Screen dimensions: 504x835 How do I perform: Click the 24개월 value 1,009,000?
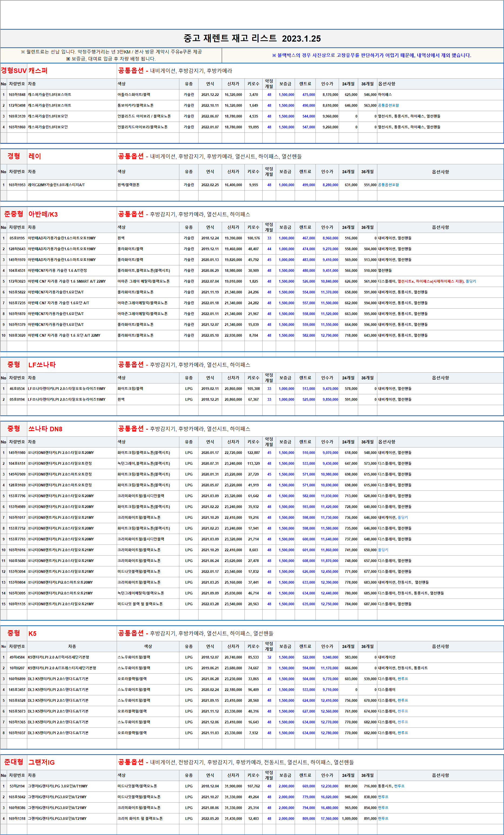(349, 819)
